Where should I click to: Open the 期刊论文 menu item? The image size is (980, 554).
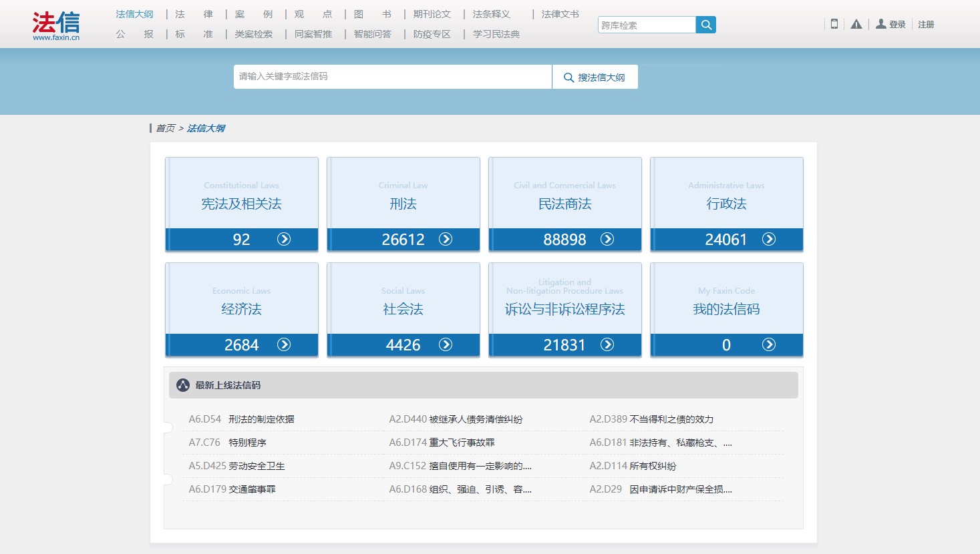click(432, 14)
